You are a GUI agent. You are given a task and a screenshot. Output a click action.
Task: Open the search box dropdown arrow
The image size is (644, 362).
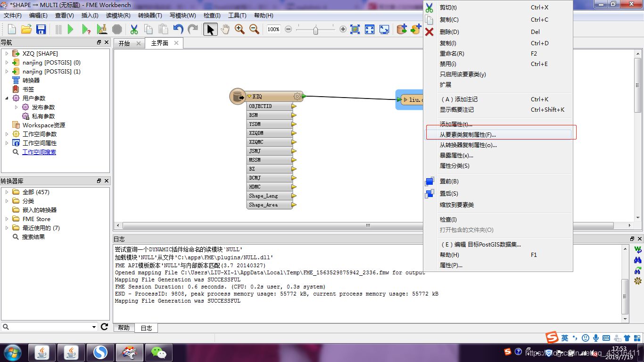pos(94,327)
